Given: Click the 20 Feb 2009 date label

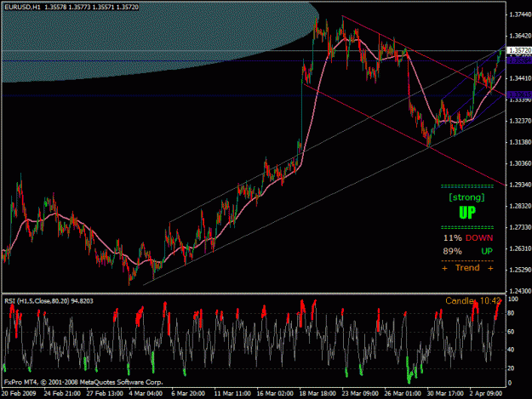Looking at the screenshot, I should pos(19,394).
